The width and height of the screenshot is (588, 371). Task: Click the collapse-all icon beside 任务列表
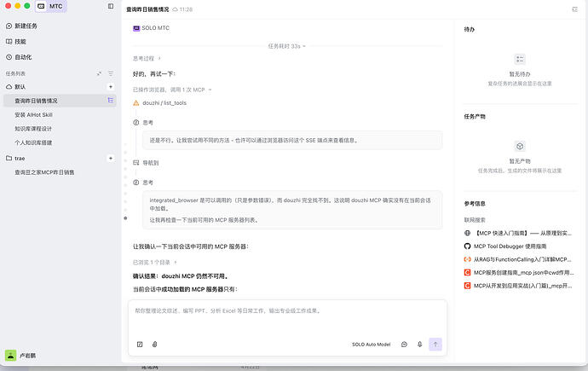point(99,73)
